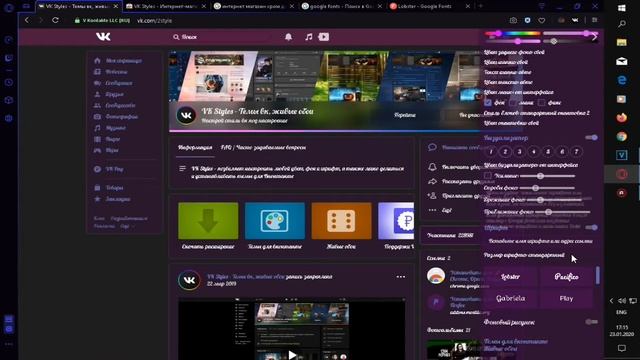Open VK Pay icon in left menu
Viewport: 640px width, 360px height.
97,169
